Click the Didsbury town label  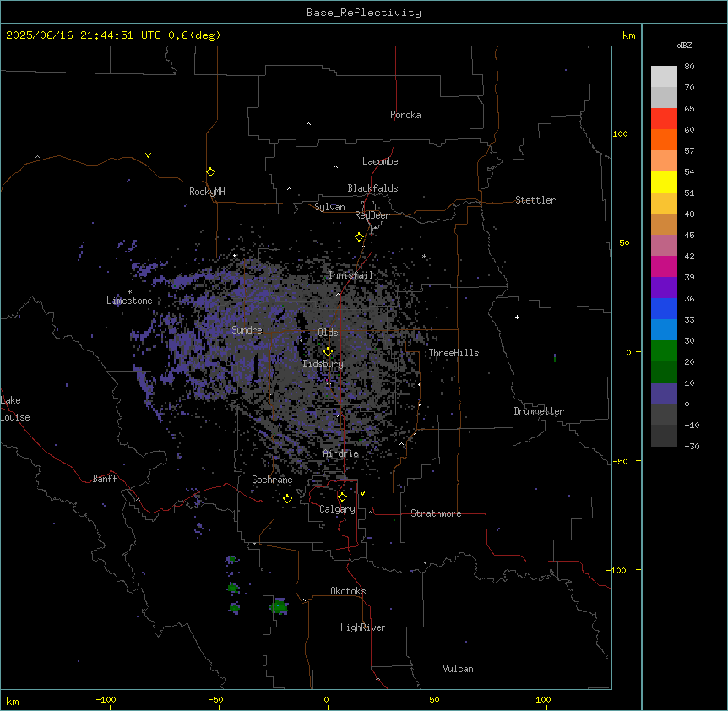pyautogui.click(x=323, y=364)
